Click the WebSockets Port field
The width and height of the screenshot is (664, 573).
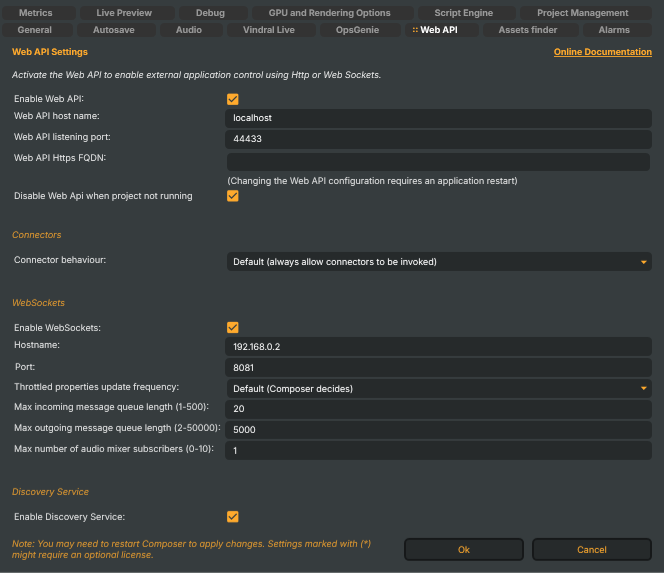pos(438,368)
